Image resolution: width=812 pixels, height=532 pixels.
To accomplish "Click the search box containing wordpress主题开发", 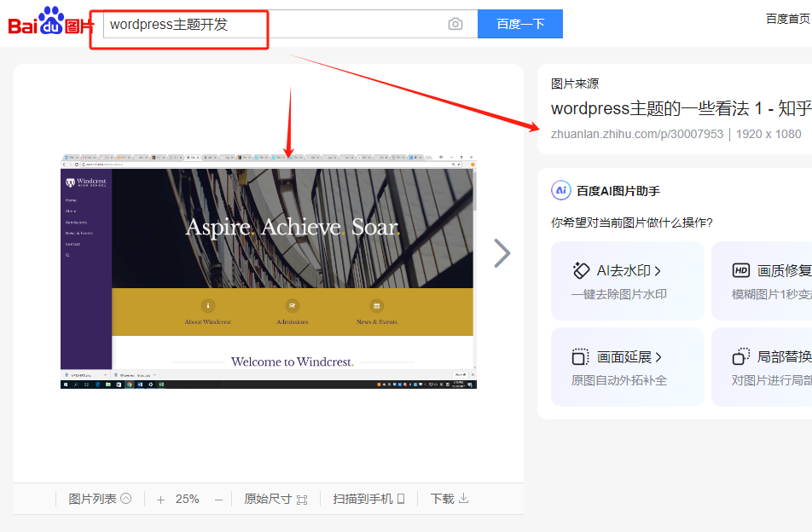I will click(290, 24).
